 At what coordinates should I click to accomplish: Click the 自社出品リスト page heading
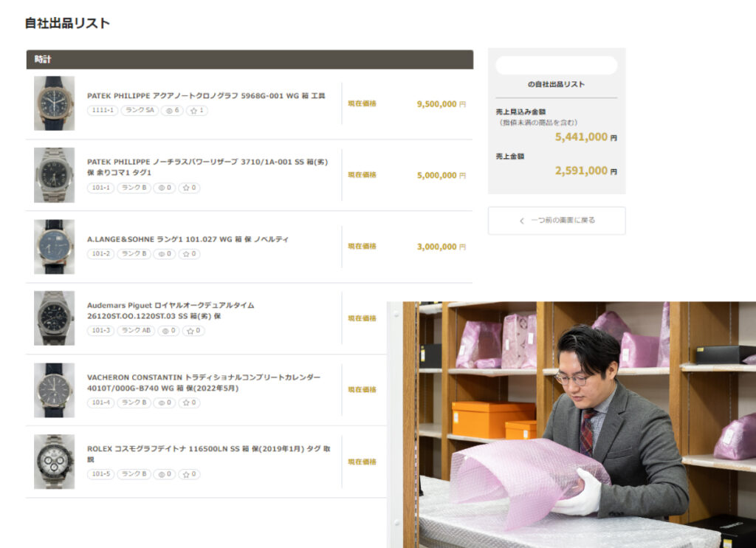coord(67,23)
